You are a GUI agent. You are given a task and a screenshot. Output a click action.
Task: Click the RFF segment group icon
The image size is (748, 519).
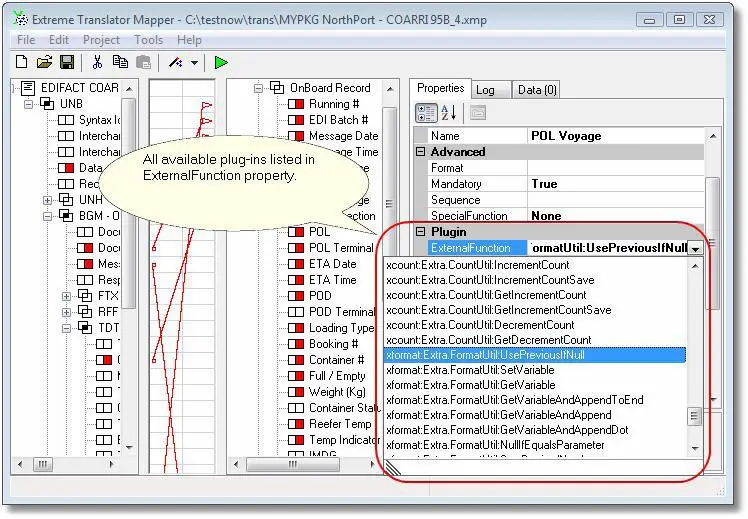tap(85, 311)
